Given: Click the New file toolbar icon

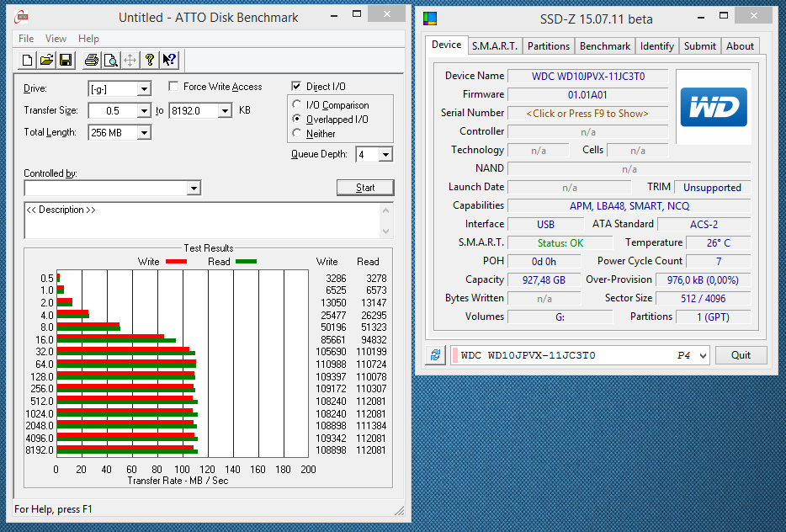Looking at the screenshot, I should (x=27, y=60).
